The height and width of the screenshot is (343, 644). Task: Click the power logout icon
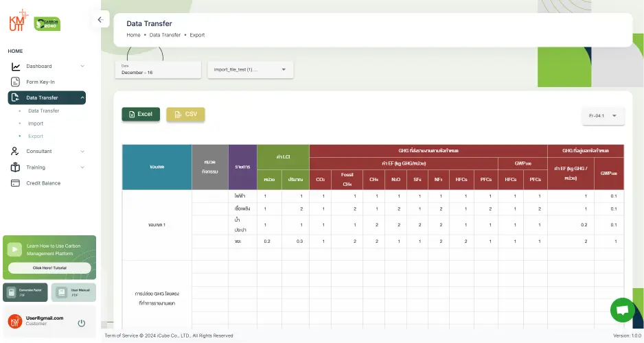coord(81,323)
